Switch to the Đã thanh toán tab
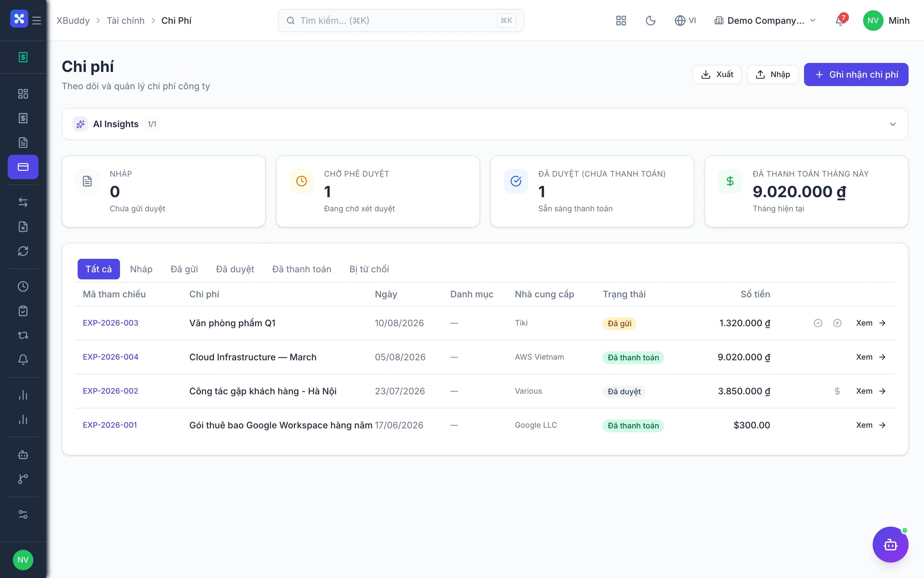Viewport: 924px width, 578px height. tap(302, 269)
